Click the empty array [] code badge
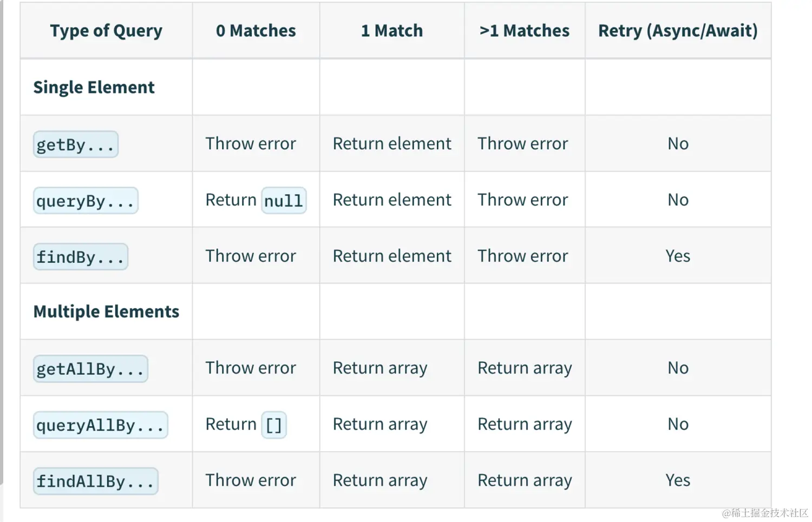The image size is (812, 522). (x=274, y=425)
